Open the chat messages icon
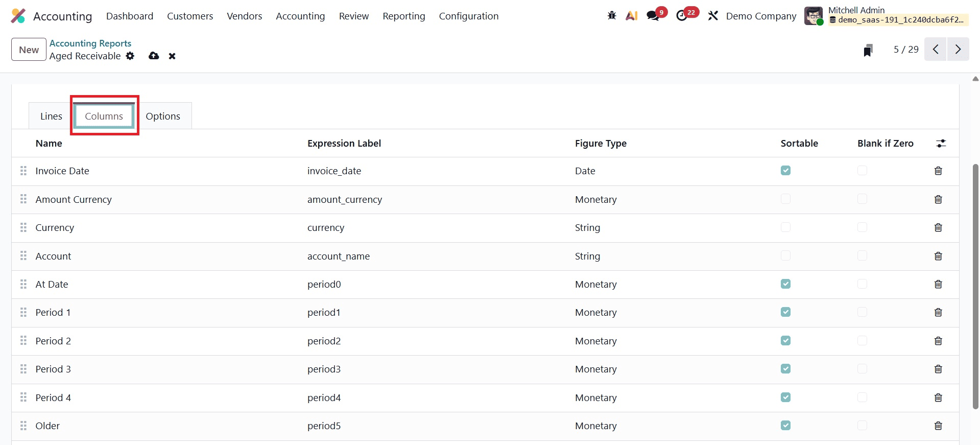This screenshot has height=445, width=980. tap(653, 16)
